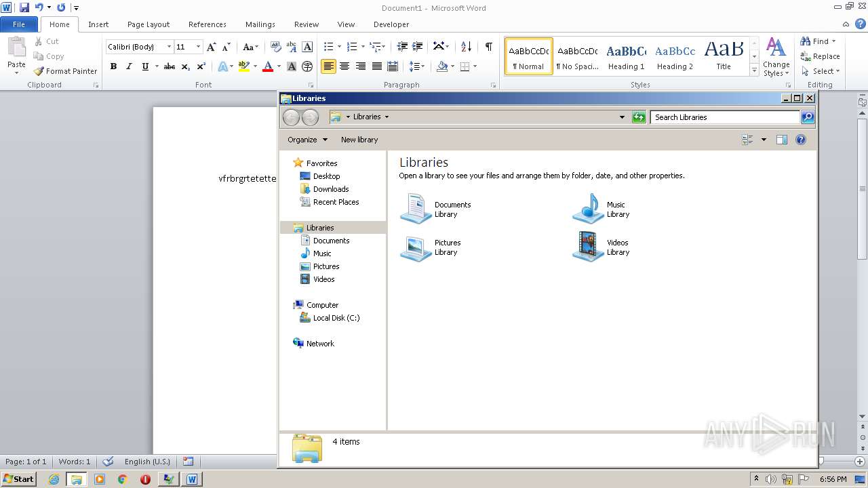This screenshot has height=488, width=868.
Task: Switch to Mailings tab
Action: tap(260, 24)
